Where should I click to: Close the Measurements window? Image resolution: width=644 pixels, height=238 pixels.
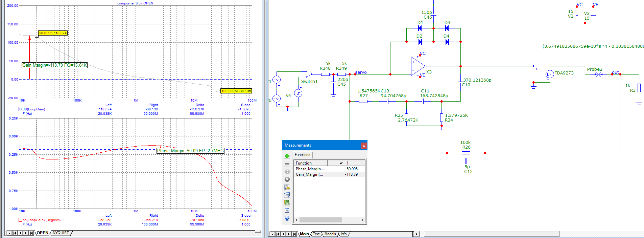(x=363, y=146)
